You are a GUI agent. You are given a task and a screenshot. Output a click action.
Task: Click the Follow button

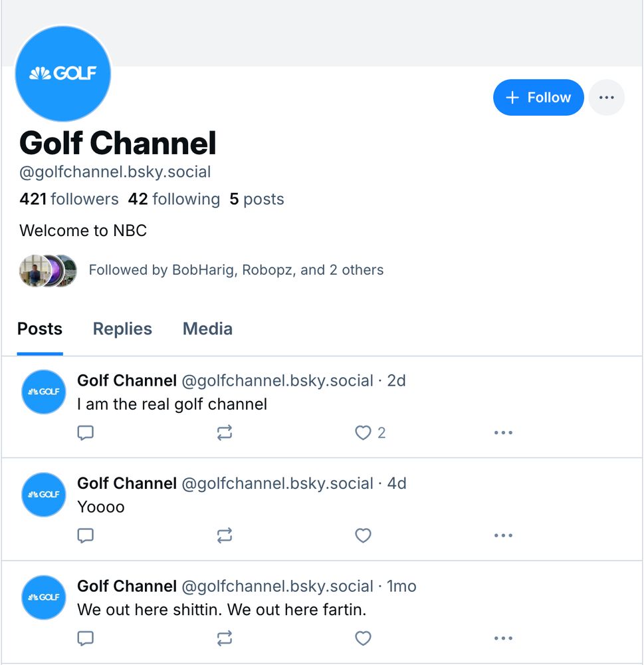tap(538, 98)
